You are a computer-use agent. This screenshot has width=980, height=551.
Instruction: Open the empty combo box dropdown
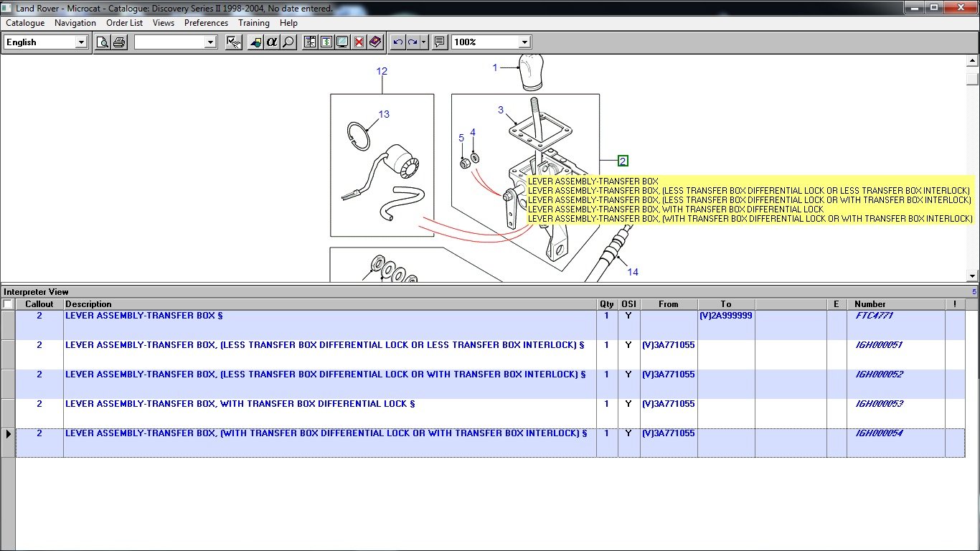(x=210, y=42)
